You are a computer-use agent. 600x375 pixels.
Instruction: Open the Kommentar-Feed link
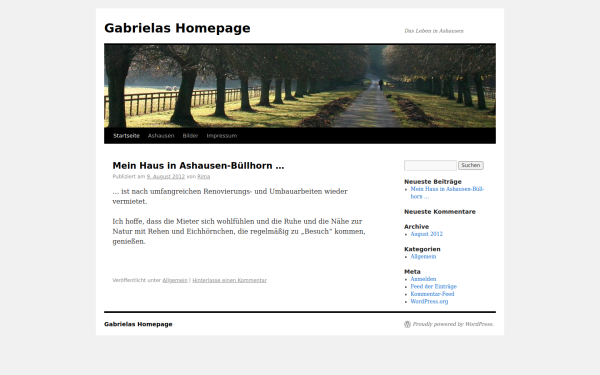(432, 294)
